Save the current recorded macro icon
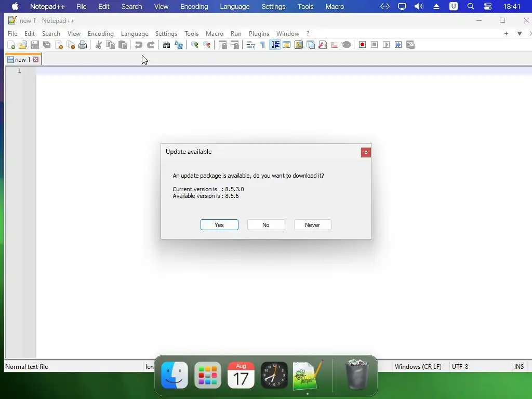The height and width of the screenshot is (399, 532). [x=410, y=45]
